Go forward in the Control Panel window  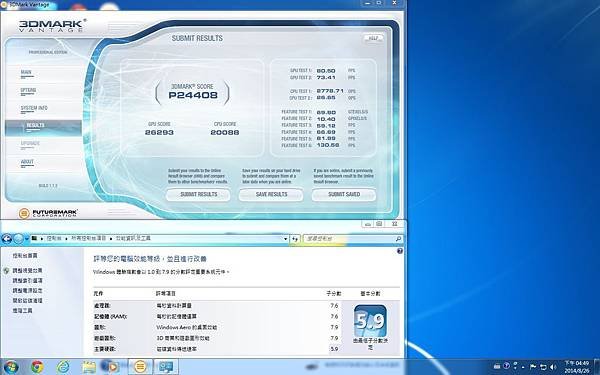pyautogui.click(x=18, y=239)
